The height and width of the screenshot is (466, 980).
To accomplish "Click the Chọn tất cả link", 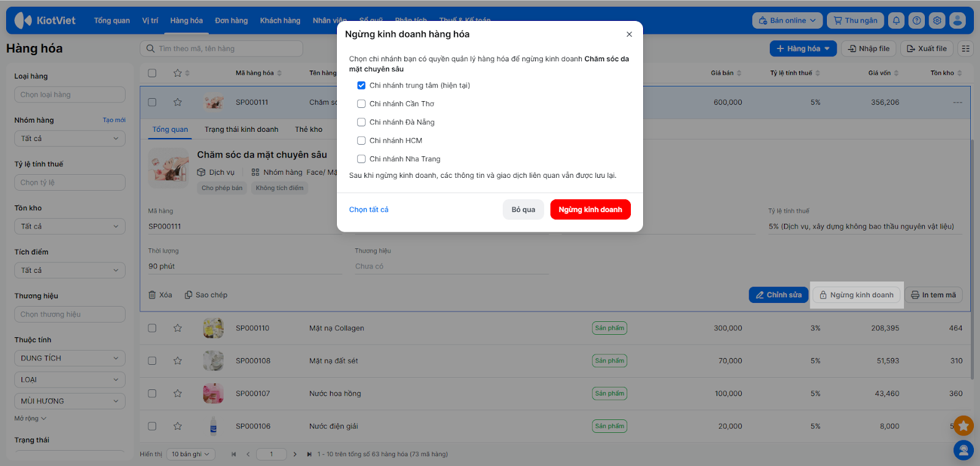I will coord(369,210).
